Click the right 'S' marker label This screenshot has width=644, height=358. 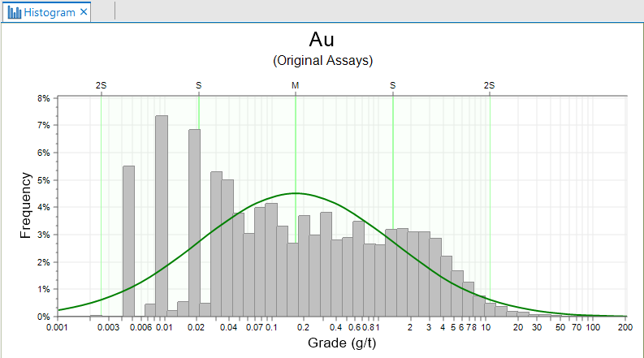[x=392, y=85]
